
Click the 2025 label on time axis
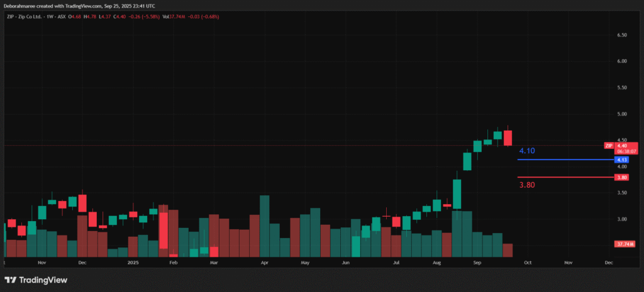click(133, 261)
